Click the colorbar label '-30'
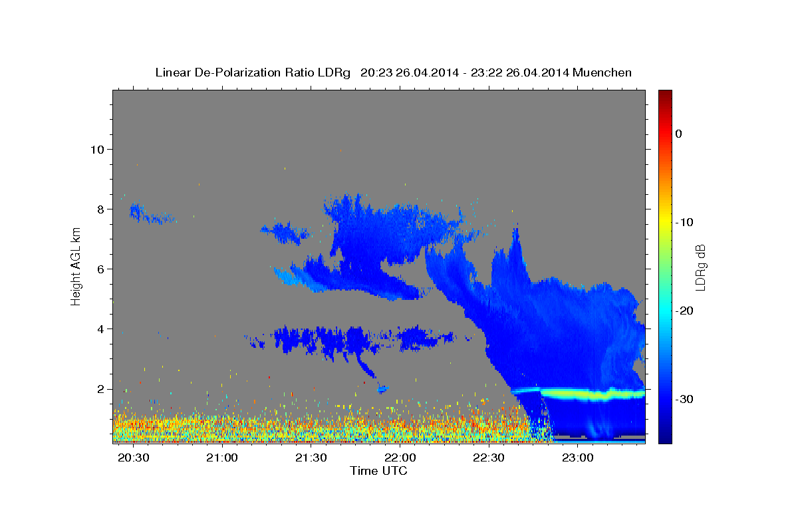Viewport: 798px width, 532px height. tap(684, 399)
